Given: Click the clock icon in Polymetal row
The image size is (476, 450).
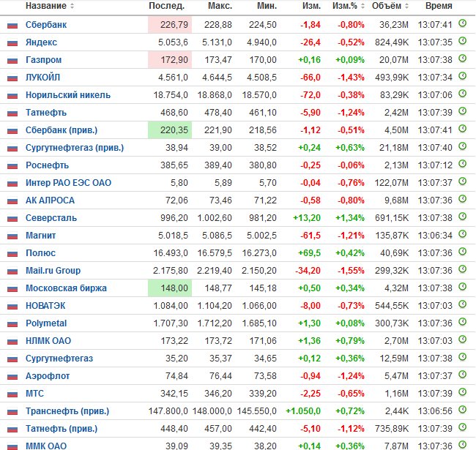Looking at the screenshot, I should coord(462,322).
